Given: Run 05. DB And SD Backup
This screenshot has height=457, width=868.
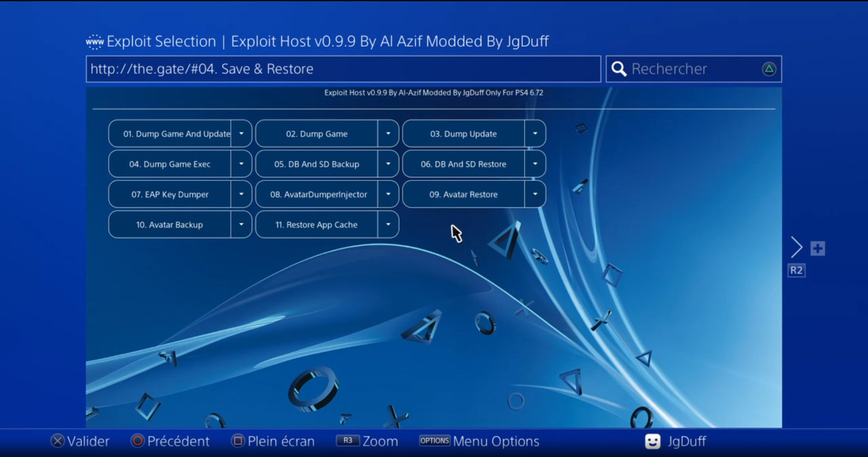Looking at the screenshot, I should pyautogui.click(x=317, y=164).
